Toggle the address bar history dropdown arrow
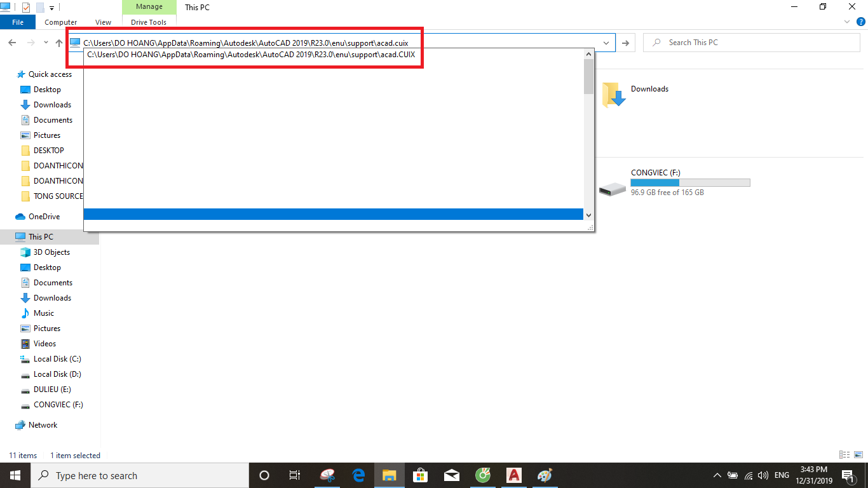The height and width of the screenshot is (488, 868). pyautogui.click(x=607, y=43)
